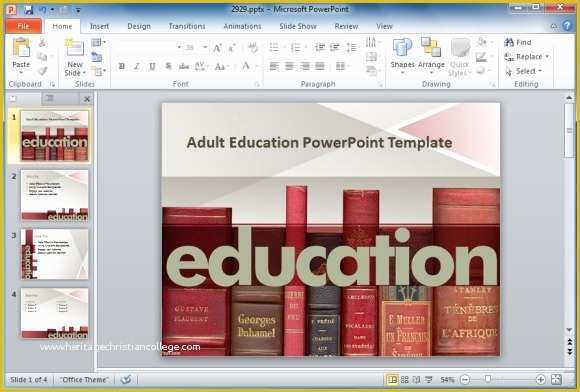
Task: Run spell check from status bar
Action: 126,379
